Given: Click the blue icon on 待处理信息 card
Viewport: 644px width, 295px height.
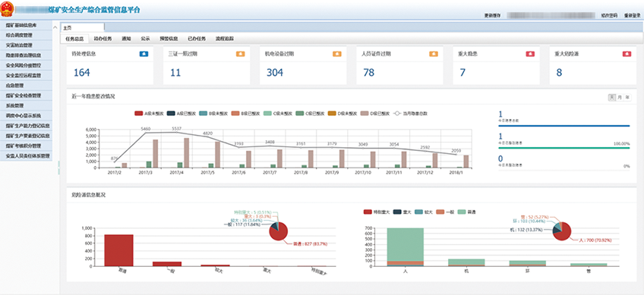Looking at the screenshot, I should 144,54.
